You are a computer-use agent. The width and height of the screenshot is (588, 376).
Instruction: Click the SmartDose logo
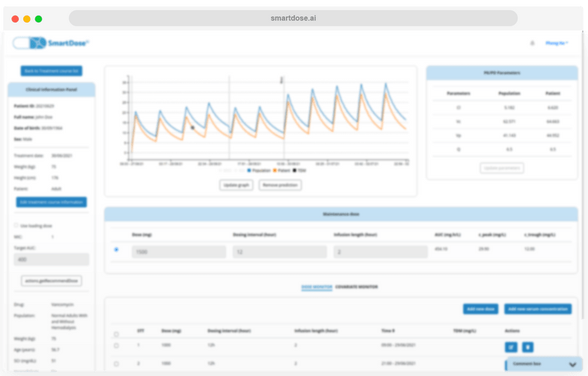51,43
